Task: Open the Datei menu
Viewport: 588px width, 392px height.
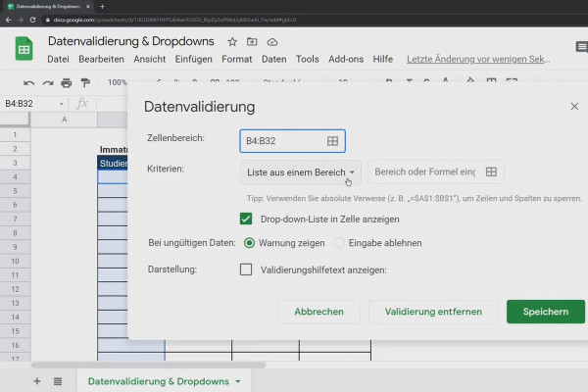Action: [58, 59]
